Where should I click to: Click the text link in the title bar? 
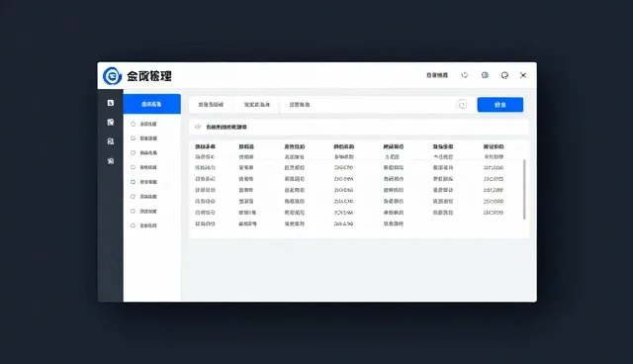point(437,75)
